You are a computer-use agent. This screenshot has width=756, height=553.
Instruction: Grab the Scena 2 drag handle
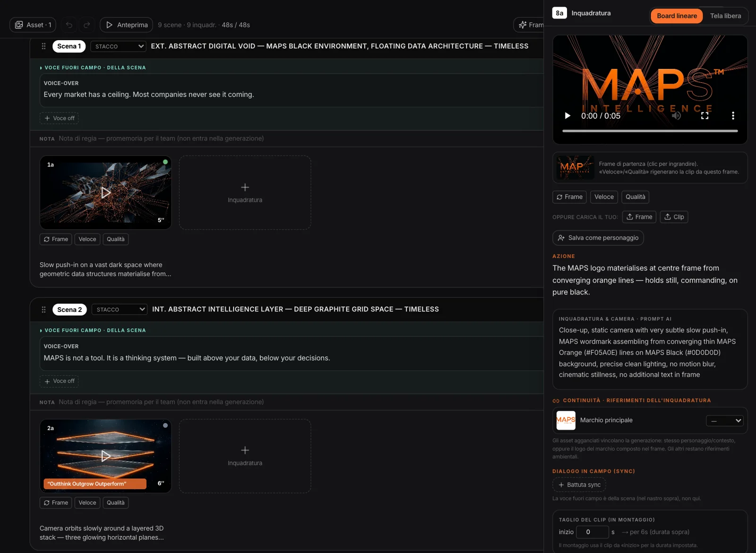pyautogui.click(x=43, y=310)
